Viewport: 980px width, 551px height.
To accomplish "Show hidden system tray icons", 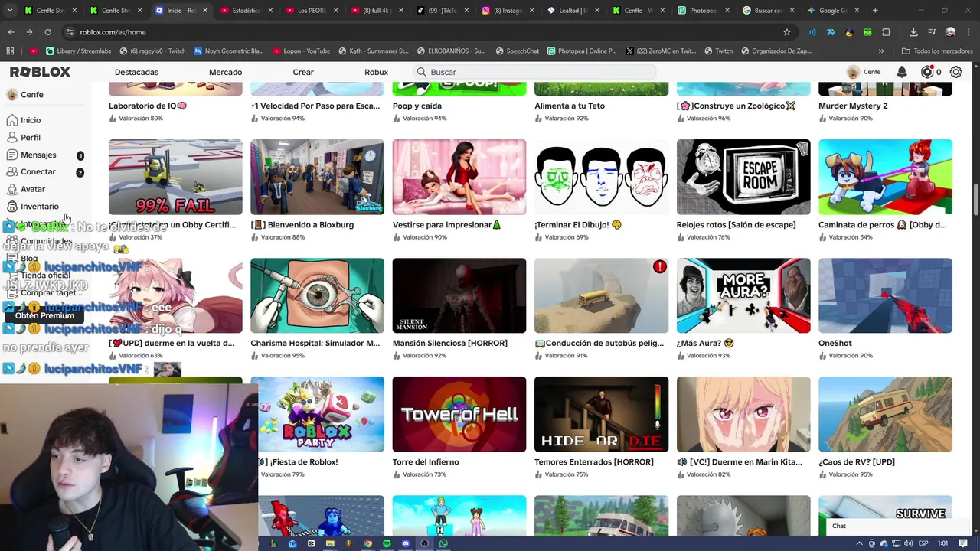I will click(859, 543).
